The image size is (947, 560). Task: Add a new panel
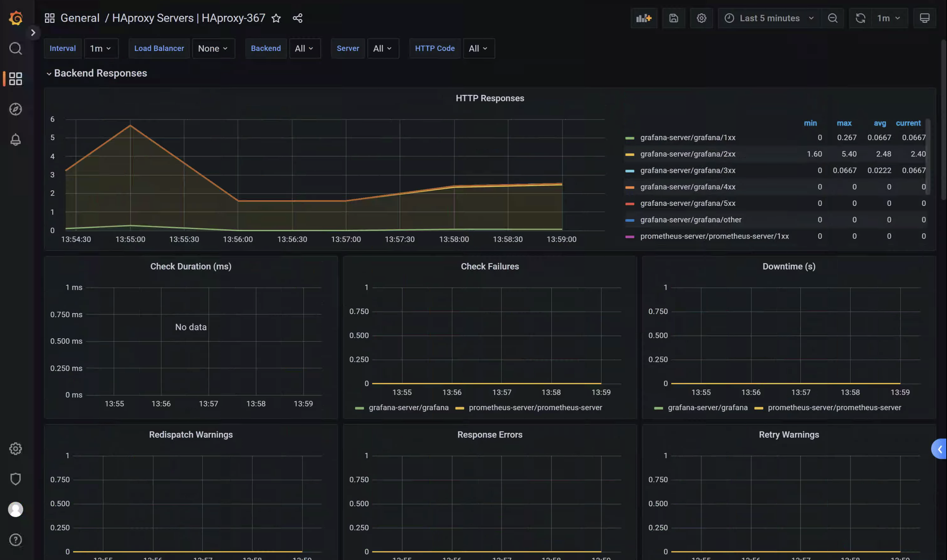pyautogui.click(x=644, y=18)
